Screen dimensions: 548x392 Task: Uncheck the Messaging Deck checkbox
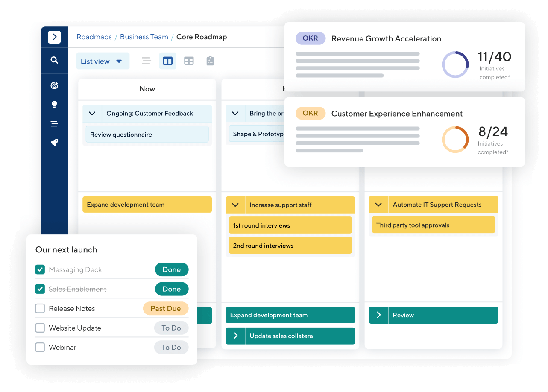point(40,270)
